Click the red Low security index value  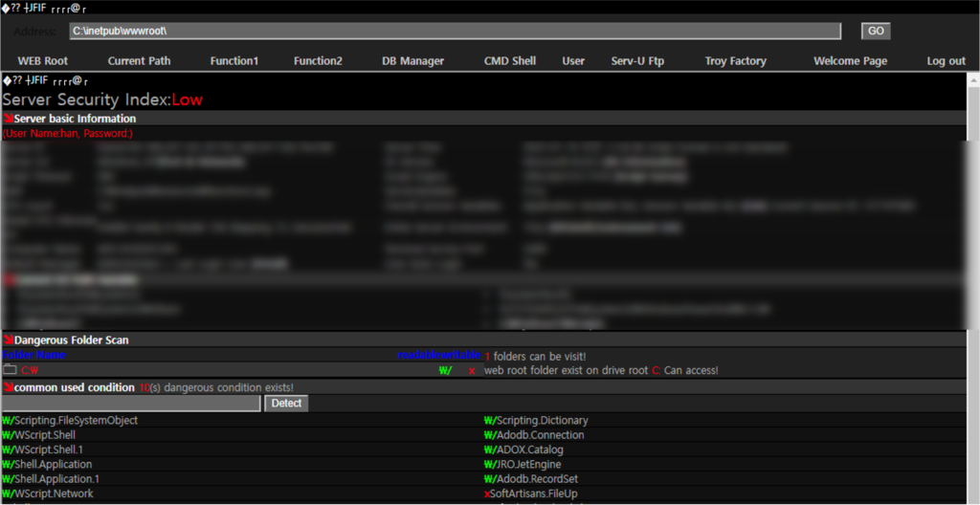coord(188,99)
